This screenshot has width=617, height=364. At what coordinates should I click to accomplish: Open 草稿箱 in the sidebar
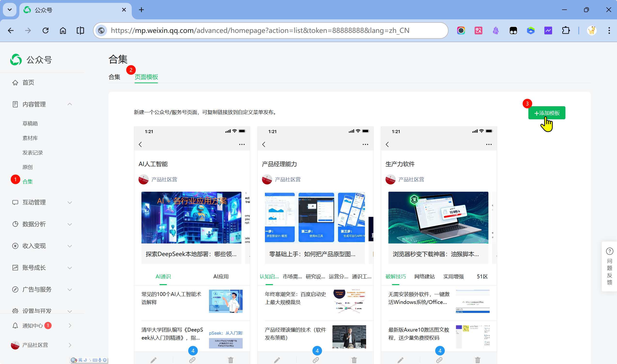click(x=30, y=123)
